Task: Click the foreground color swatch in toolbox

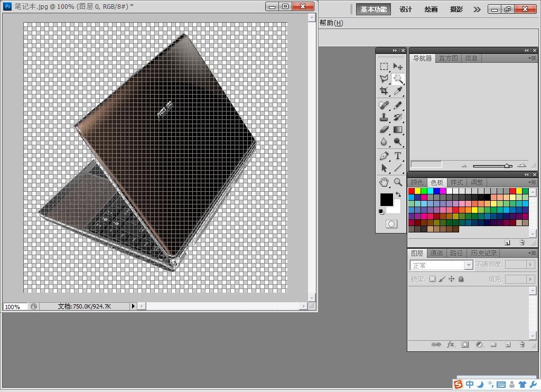Action: click(386, 200)
